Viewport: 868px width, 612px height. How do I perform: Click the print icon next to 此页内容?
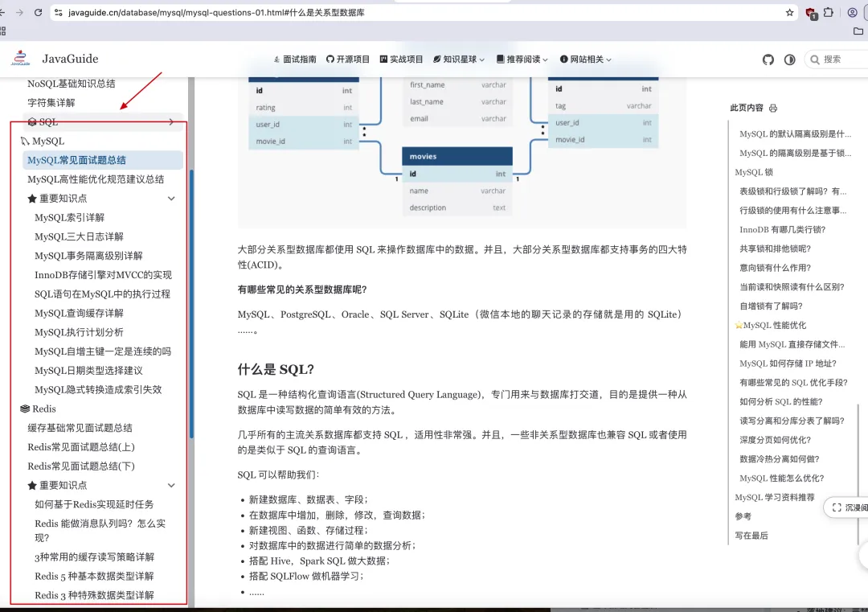pos(772,107)
